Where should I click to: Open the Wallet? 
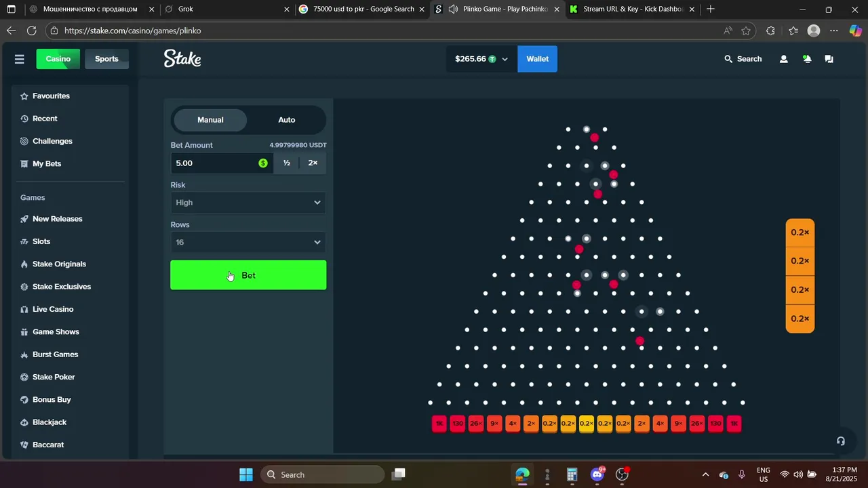pos(538,59)
